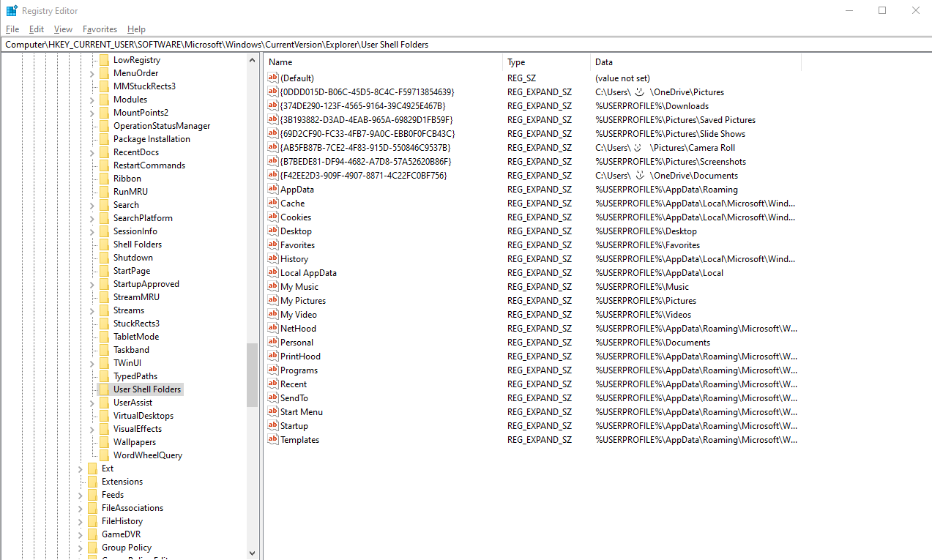The width and height of the screenshot is (932, 560).
Task: Select the RecentDocs key
Action: tap(136, 152)
